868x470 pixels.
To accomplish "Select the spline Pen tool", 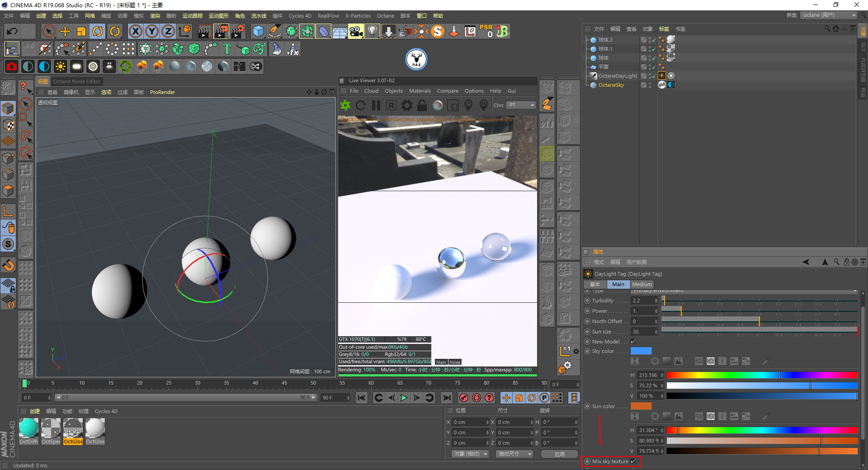I will pos(274,31).
